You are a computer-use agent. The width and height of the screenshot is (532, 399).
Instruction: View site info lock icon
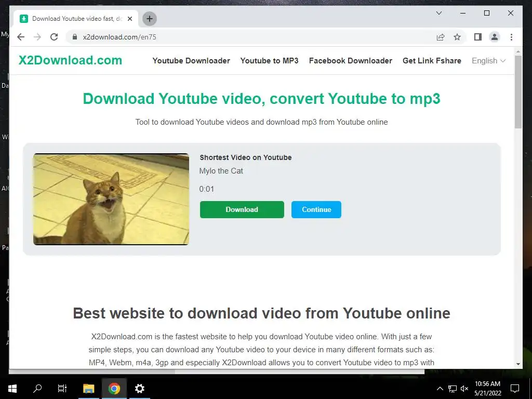coord(75,37)
